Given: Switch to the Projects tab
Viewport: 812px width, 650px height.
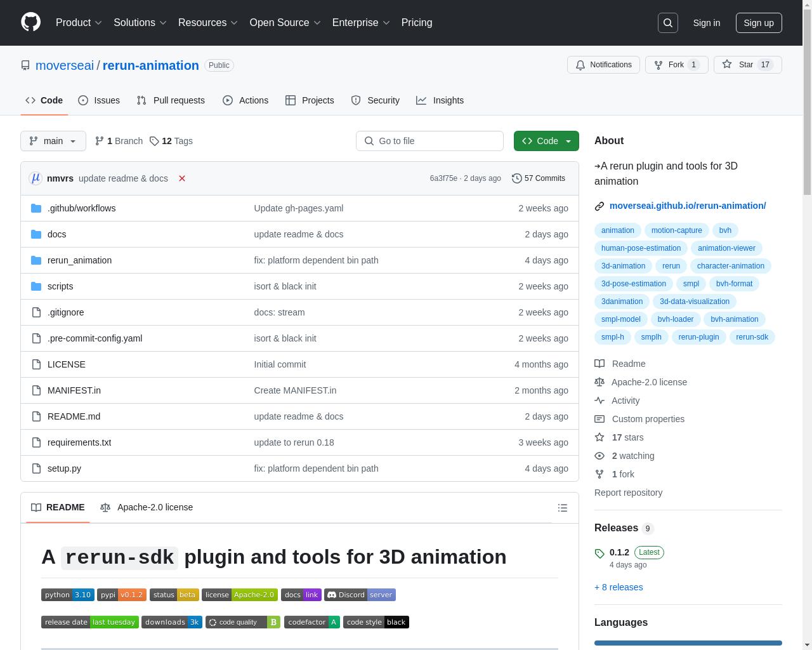Looking at the screenshot, I should pyautogui.click(x=310, y=100).
